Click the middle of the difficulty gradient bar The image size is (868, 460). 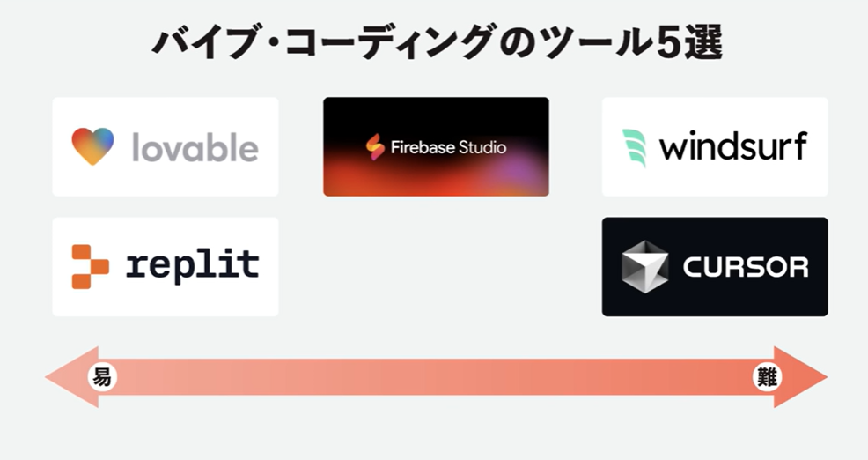(x=437, y=377)
